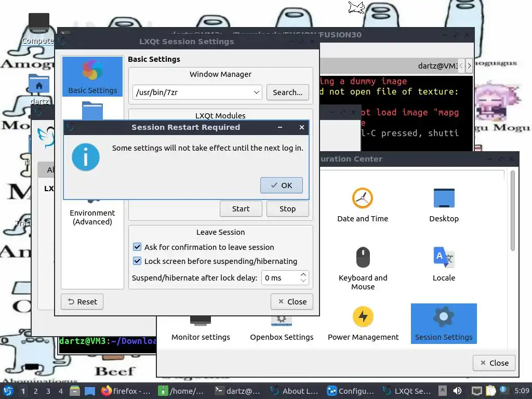
Task: Select Basic Settings in session sidebar
Action: tap(92, 77)
